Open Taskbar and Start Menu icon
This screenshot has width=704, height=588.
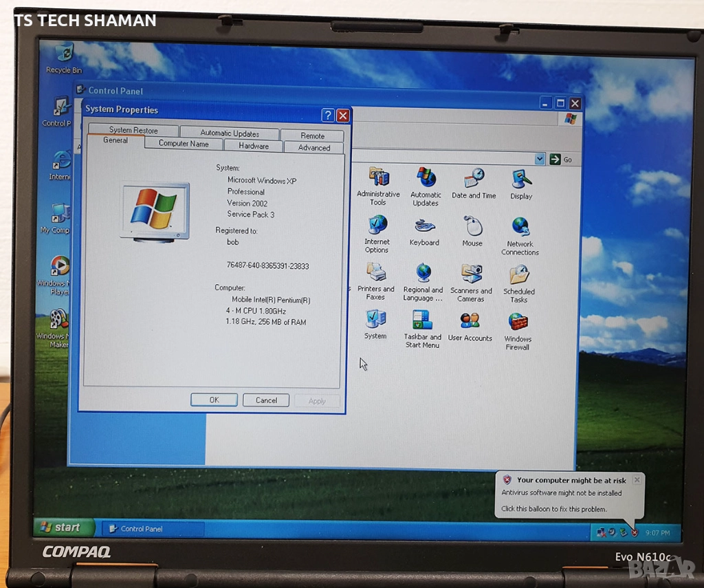pos(422,321)
